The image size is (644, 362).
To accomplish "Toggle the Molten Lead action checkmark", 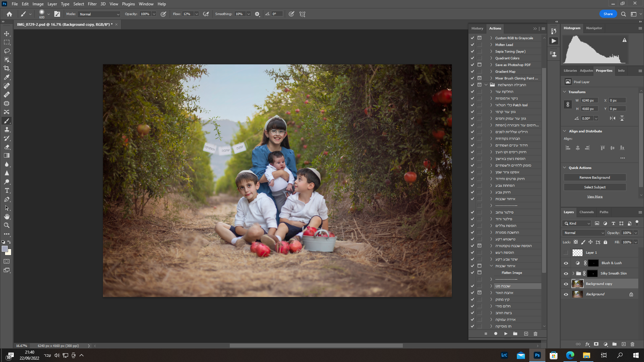I will [472, 45].
